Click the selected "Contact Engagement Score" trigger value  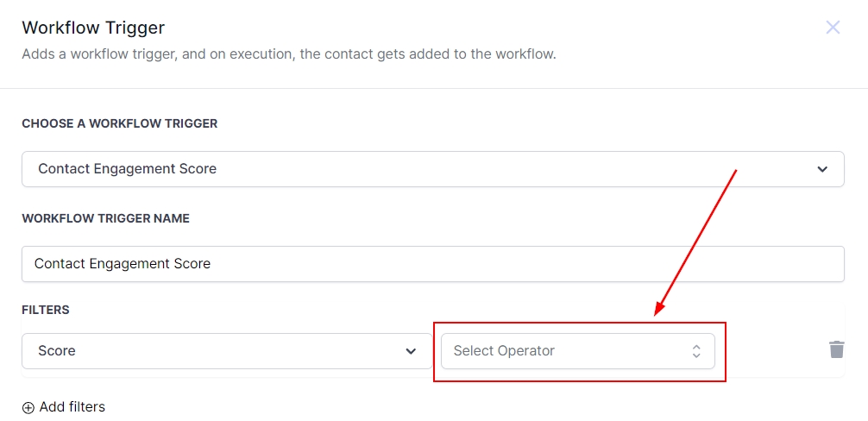127,169
